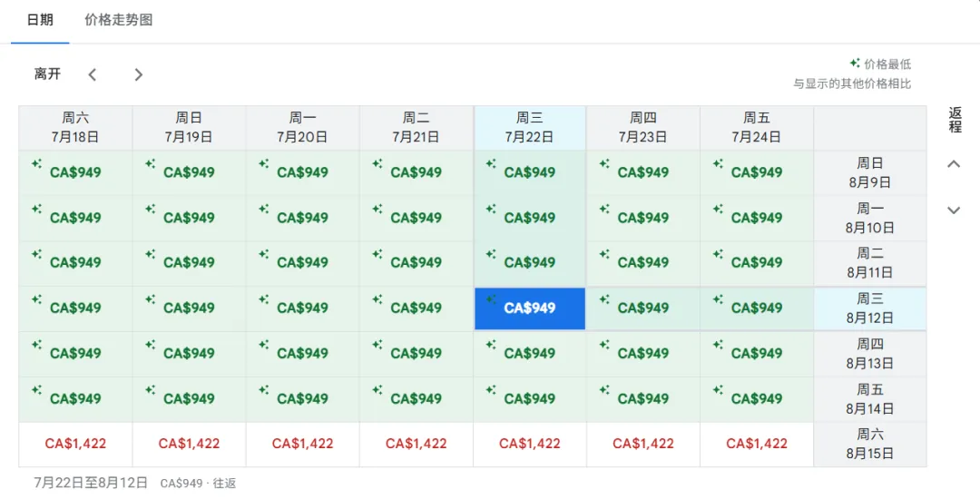Choose CA$1,422 for 7月20日 departure, 8月15日 return
The image size is (980, 499).
[302, 444]
